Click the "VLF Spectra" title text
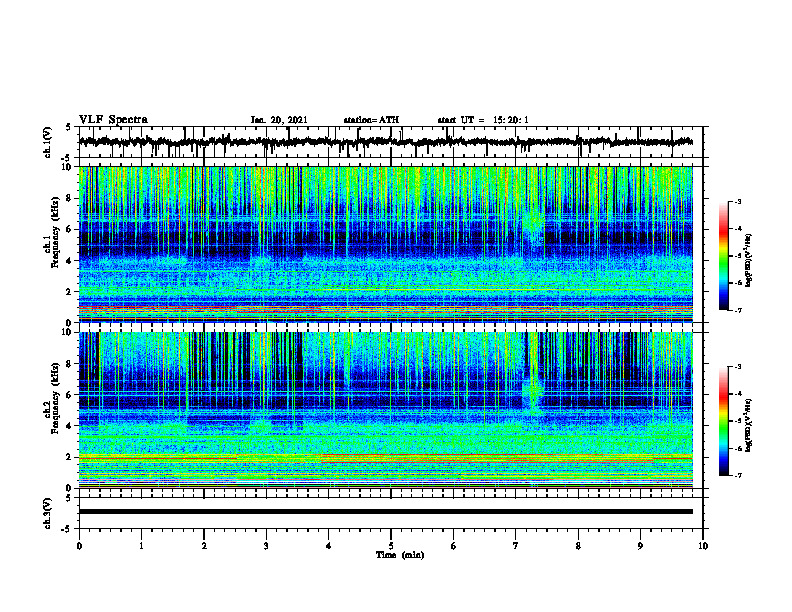This screenshot has width=792, height=612. coord(113,120)
